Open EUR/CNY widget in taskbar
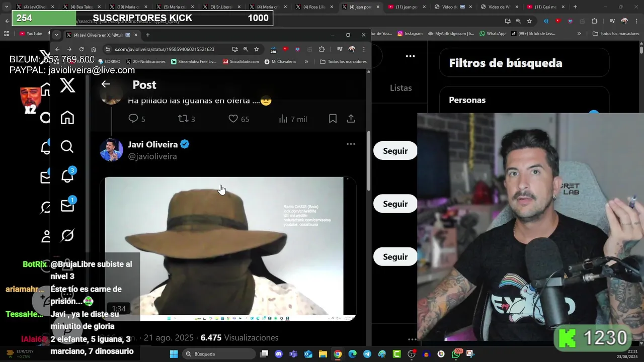This screenshot has height=362, width=644. 19,354
